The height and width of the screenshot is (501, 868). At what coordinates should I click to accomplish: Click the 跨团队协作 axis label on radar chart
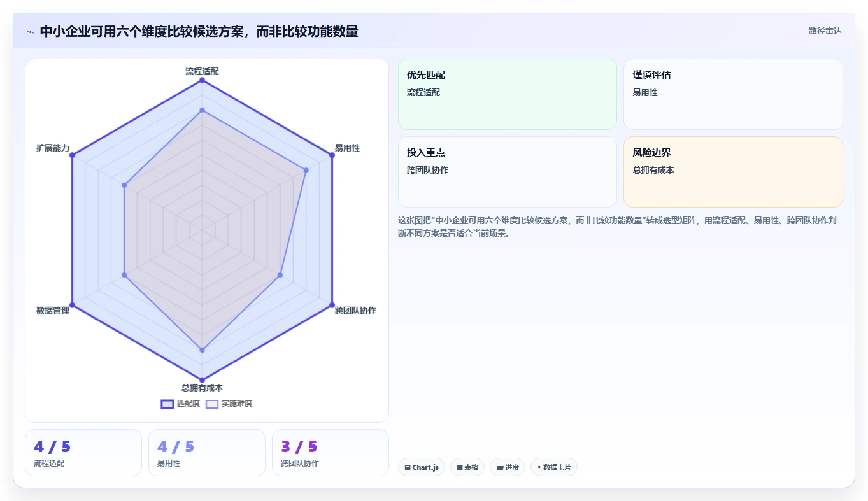[355, 311]
